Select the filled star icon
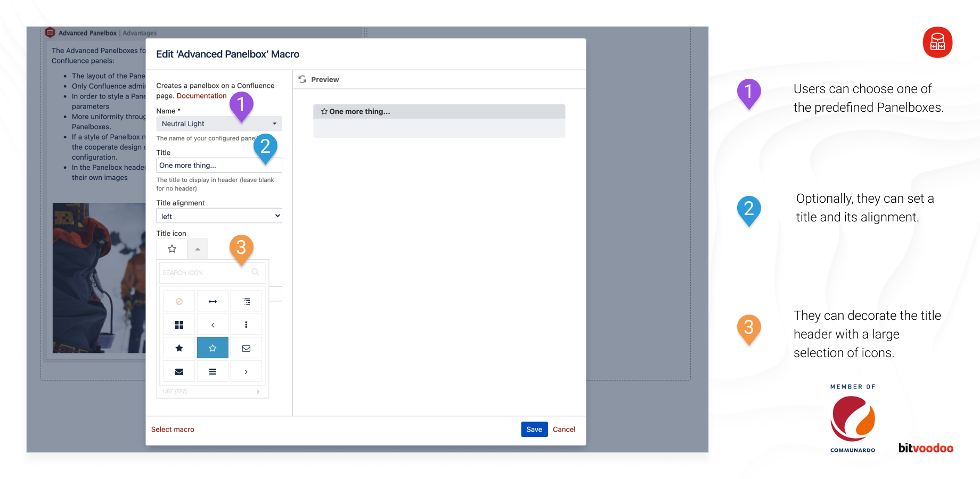The width and height of the screenshot is (980, 479). click(x=179, y=348)
